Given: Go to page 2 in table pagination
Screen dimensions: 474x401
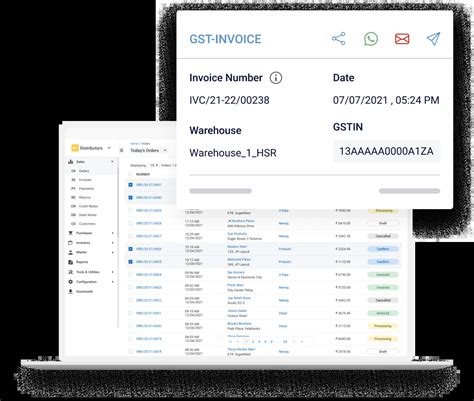Looking at the screenshot, I should point(253,342).
